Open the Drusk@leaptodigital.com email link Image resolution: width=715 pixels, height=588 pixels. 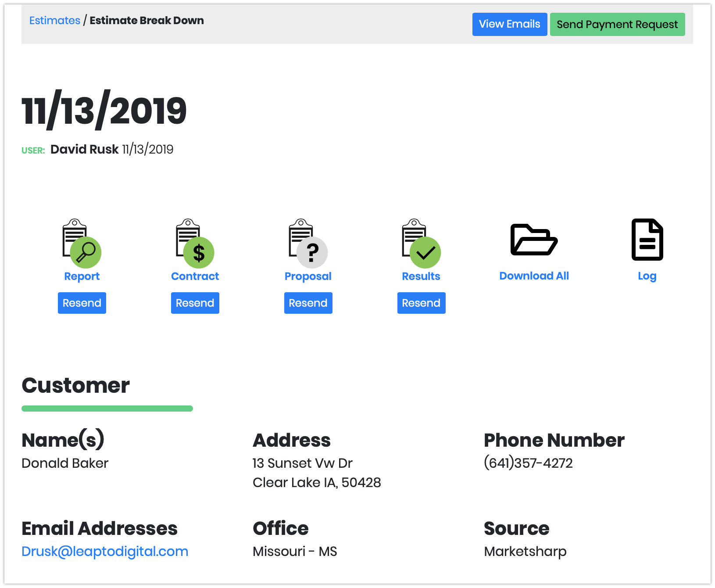point(105,552)
